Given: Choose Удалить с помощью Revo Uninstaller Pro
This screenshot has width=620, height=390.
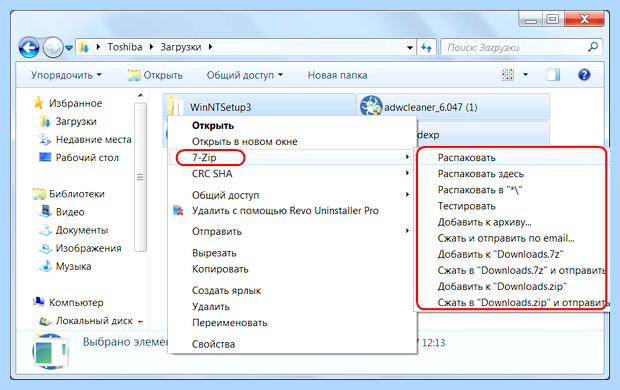Looking at the screenshot, I should coord(293,211).
